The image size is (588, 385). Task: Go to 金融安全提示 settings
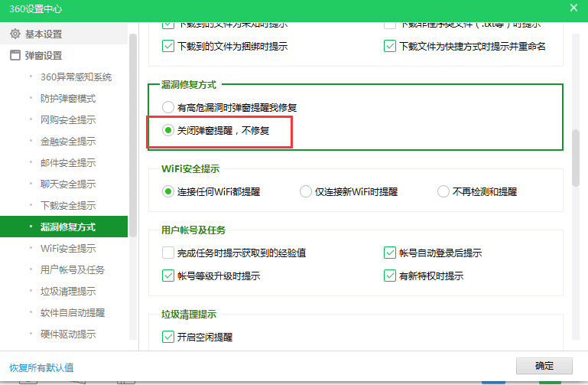[x=68, y=141]
